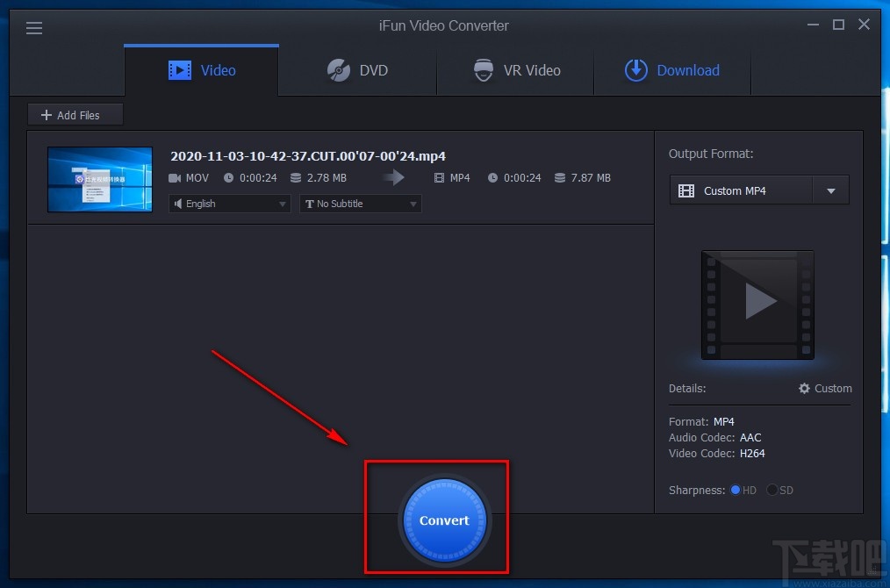Click the DVD disc icon
The image size is (890, 588).
(339, 70)
